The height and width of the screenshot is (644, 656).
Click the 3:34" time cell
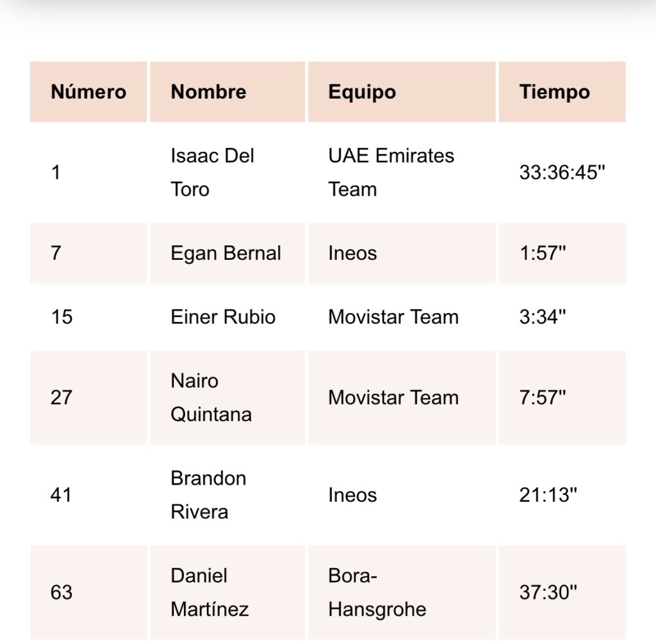543,318
